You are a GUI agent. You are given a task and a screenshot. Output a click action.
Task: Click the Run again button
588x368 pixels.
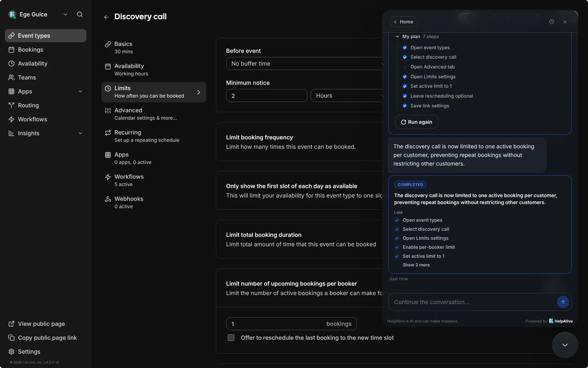416,122
